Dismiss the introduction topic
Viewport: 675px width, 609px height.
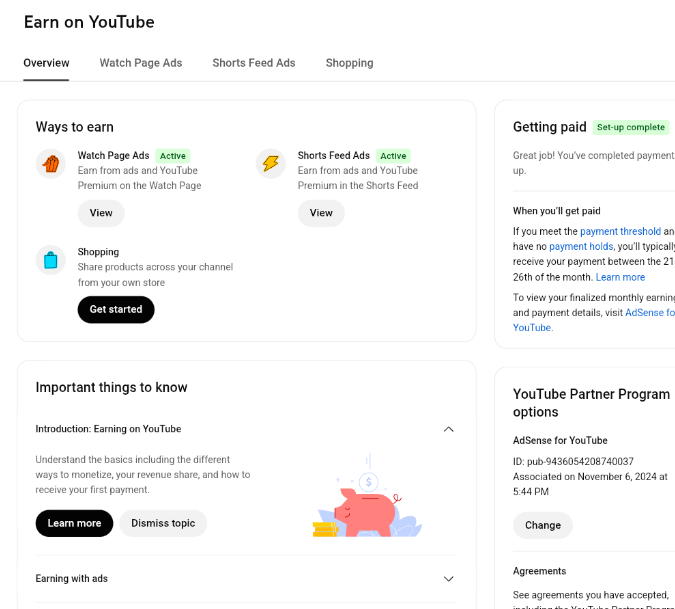[x=163, y=523]
